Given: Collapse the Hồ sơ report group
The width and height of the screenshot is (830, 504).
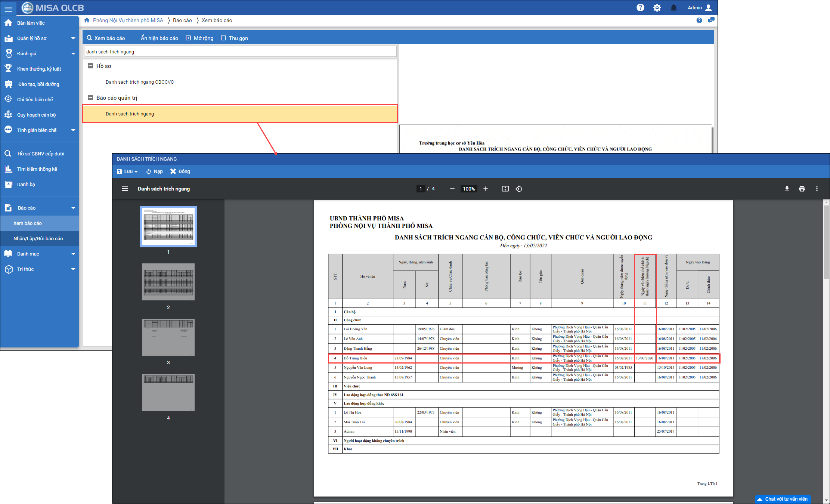Looking at the screenshot, I should 90,66.
